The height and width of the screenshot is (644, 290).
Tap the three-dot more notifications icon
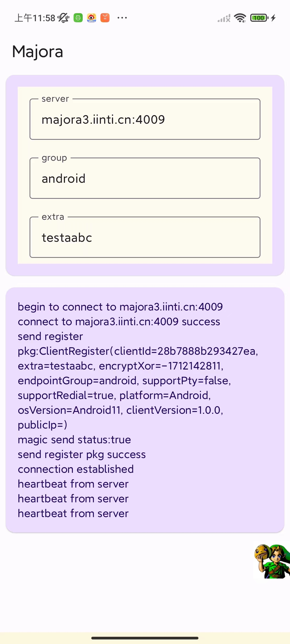(122, 18)
